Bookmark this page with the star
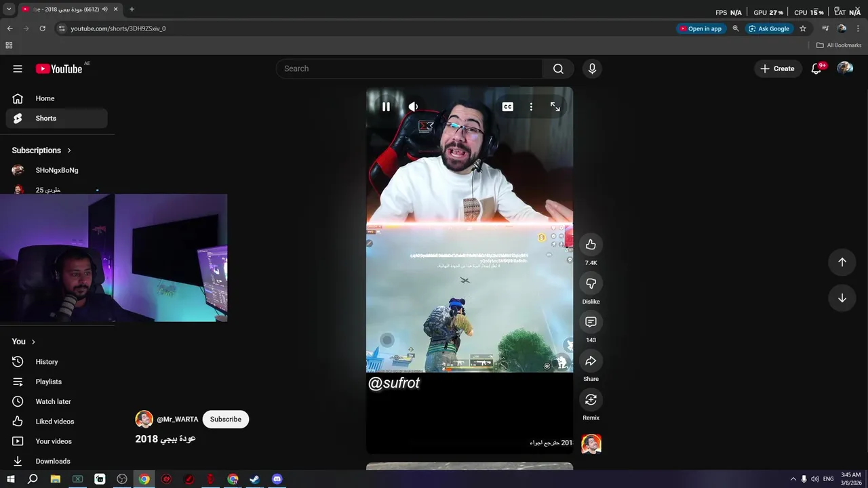 point(803,28)
